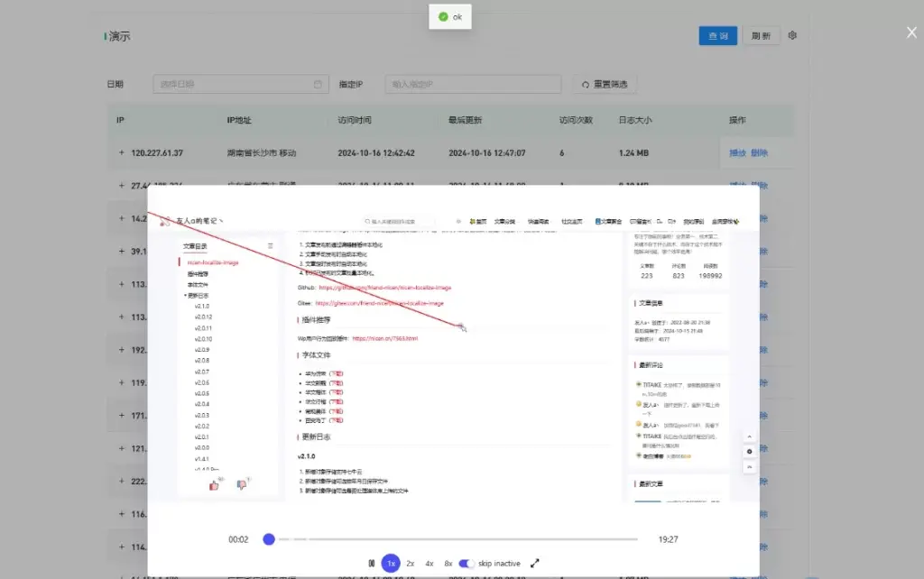Image resolution: width=924 pixels, height=579 pixels.
Task: Click the hamburger icon on the 文章目录 panel
Action: pos(270,245)
